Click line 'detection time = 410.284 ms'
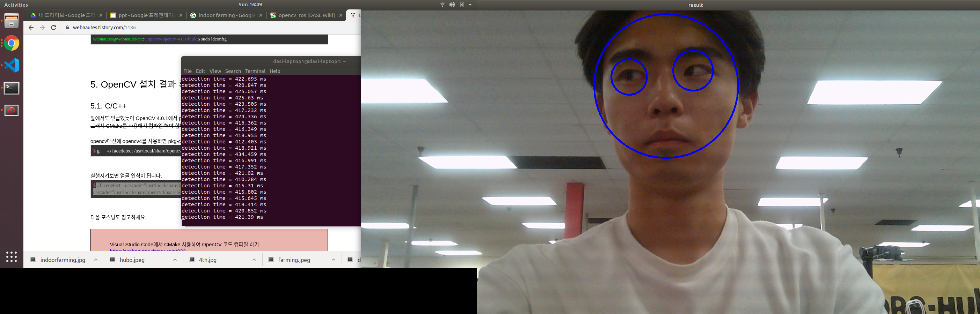Image resolution: width=980 pixels, height=314 pixels. point(224,179)
